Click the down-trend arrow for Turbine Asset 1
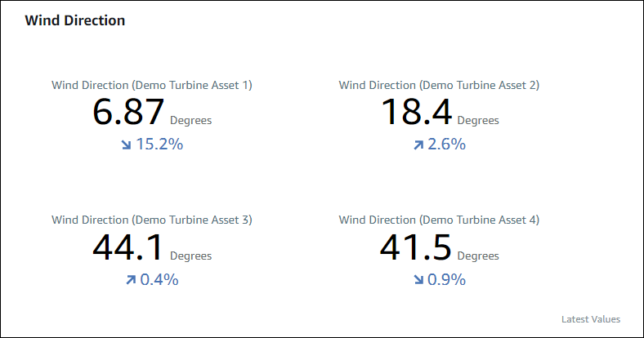The height and width of the screenshot is (338, 644). [126, 145]
